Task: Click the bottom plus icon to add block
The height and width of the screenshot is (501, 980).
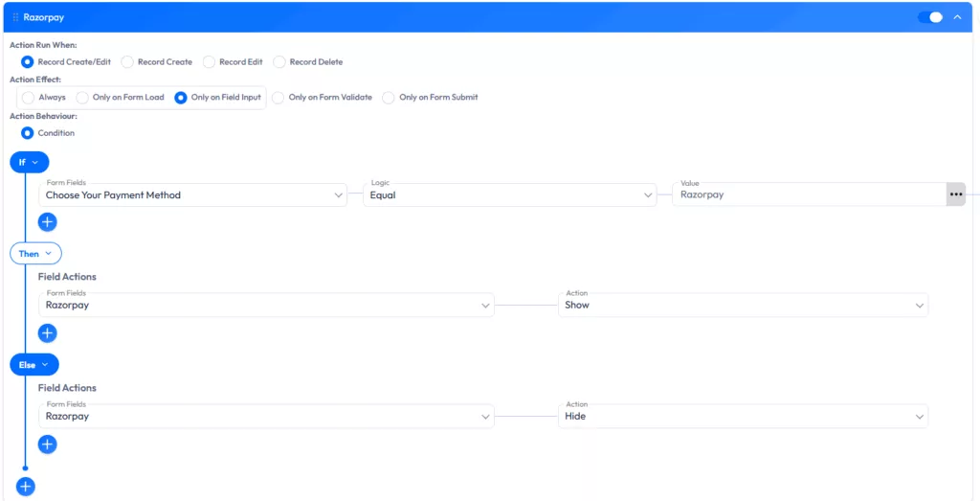Action: click(x=26, y=487)
